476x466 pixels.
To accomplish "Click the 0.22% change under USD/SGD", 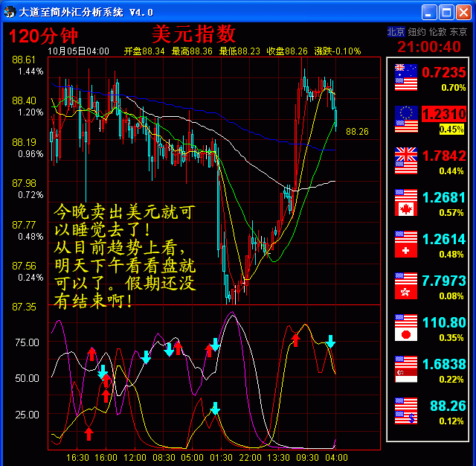I will (451, 380).
